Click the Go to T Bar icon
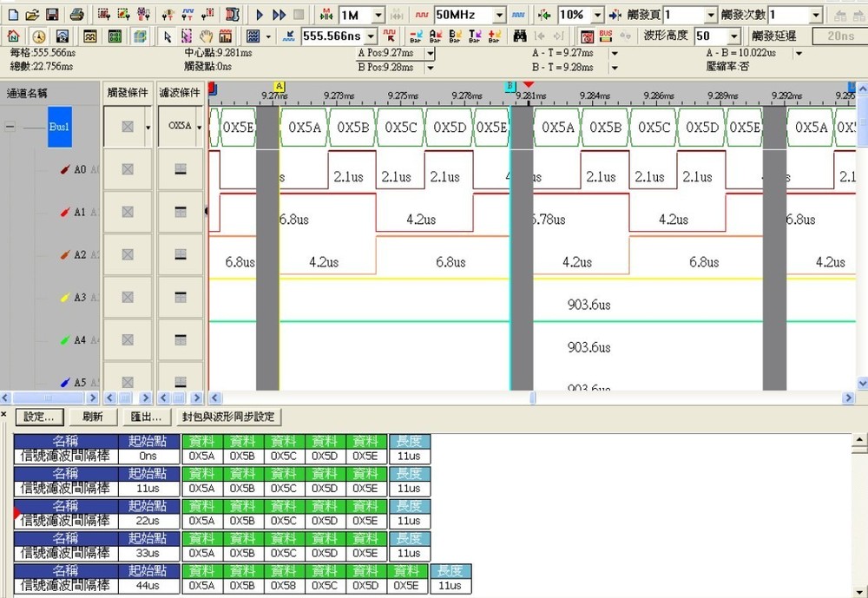The width and height of the screenshot is (868, 598). pos(475,36)
